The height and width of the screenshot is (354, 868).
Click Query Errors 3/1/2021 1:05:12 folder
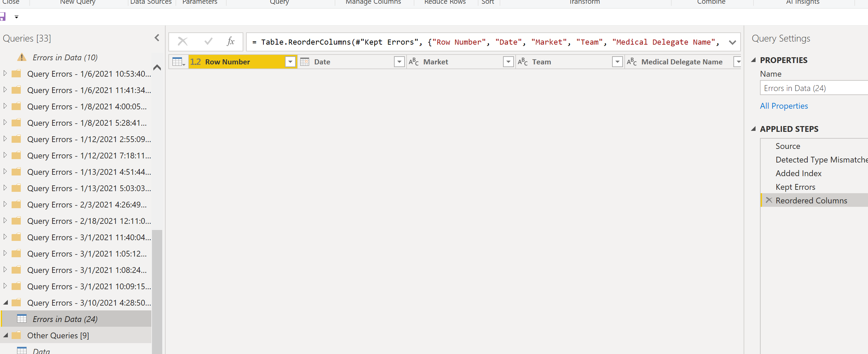[87, 254]
